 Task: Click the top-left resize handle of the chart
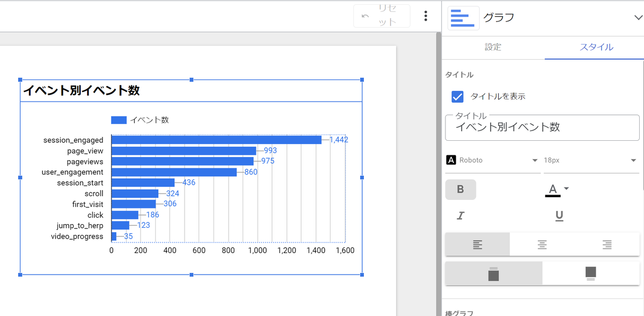tap(20, 80)
